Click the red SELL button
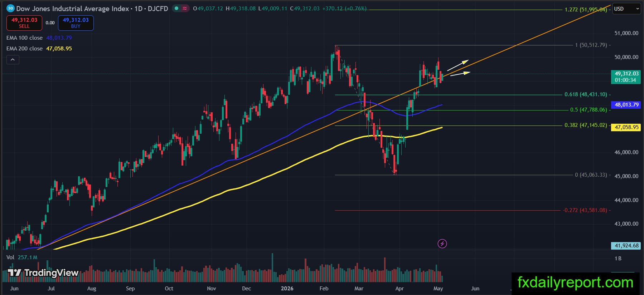 pos(24,23)
